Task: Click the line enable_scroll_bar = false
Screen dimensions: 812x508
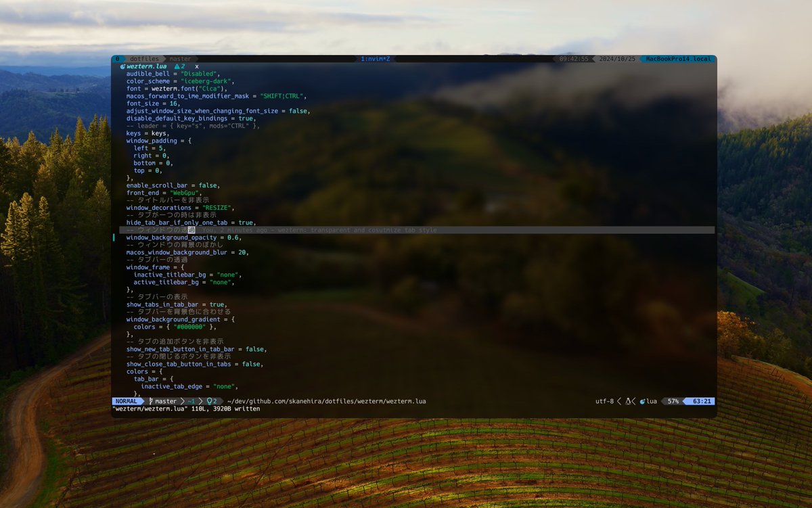Action: [x=173, y=185]
